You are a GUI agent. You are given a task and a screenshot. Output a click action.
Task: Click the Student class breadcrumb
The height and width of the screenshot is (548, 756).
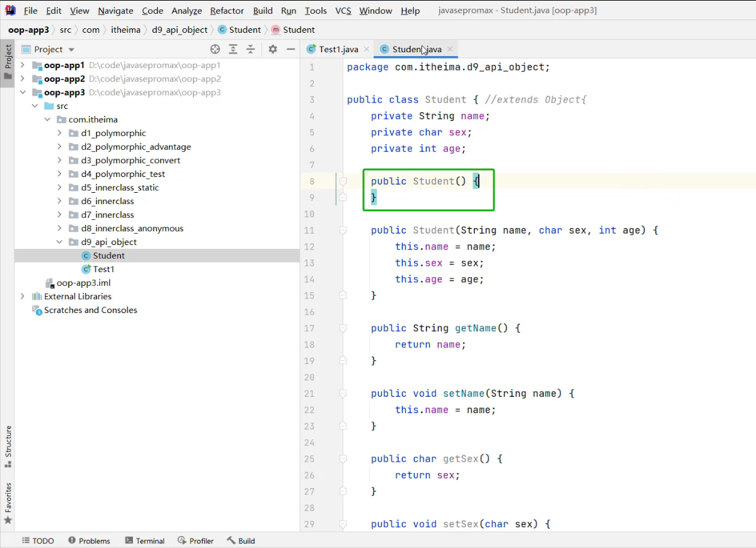(x=239, y=30)
